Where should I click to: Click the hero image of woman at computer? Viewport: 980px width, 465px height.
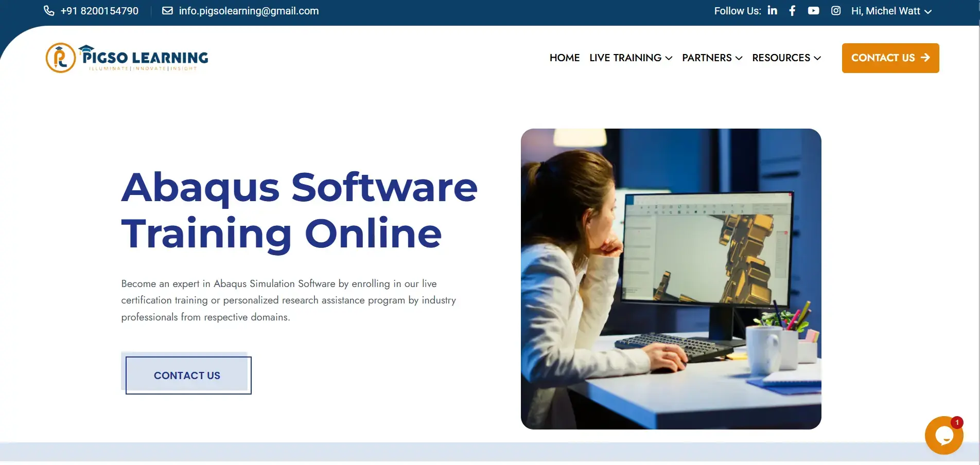coord(671,279)
